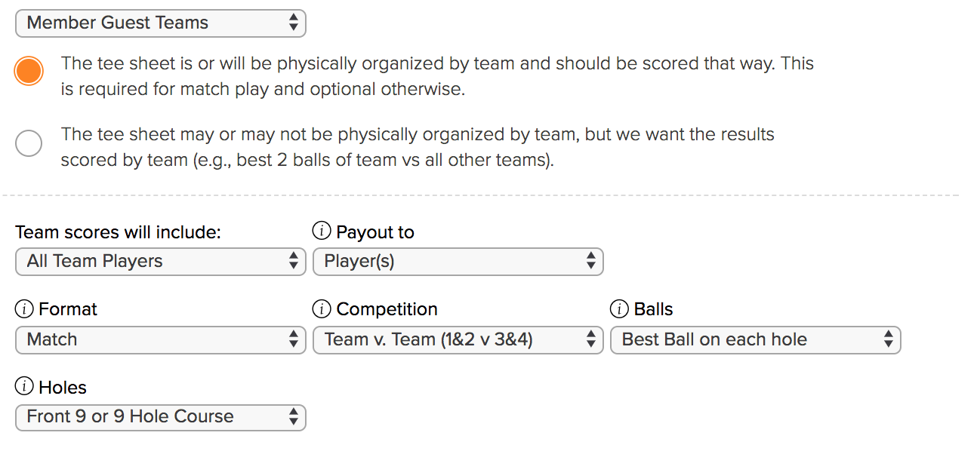Click the results scored by team description text

click(418, 148)
